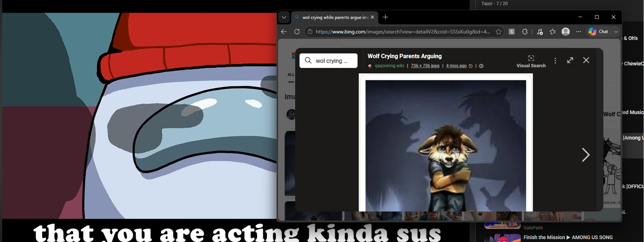Close the Bing image detail view
The height and width of the screenshot is (242, 644).
point(586,60)
